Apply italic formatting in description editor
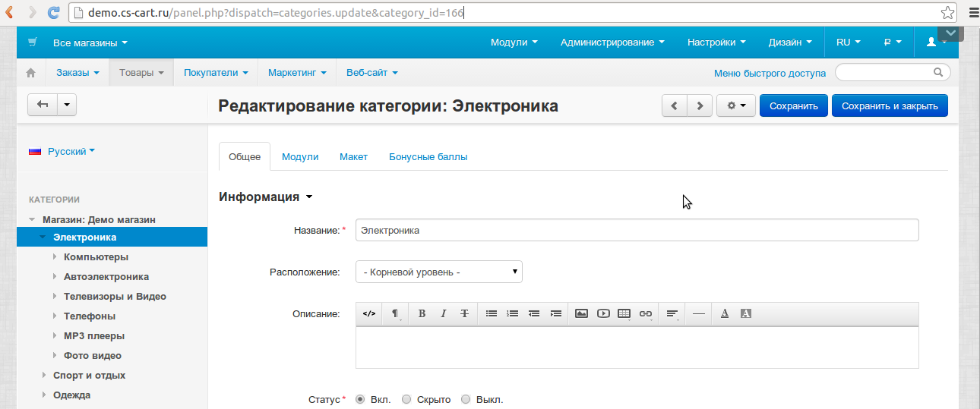The width and height of the screenshot is (980, 409). (x=443, y=313)
